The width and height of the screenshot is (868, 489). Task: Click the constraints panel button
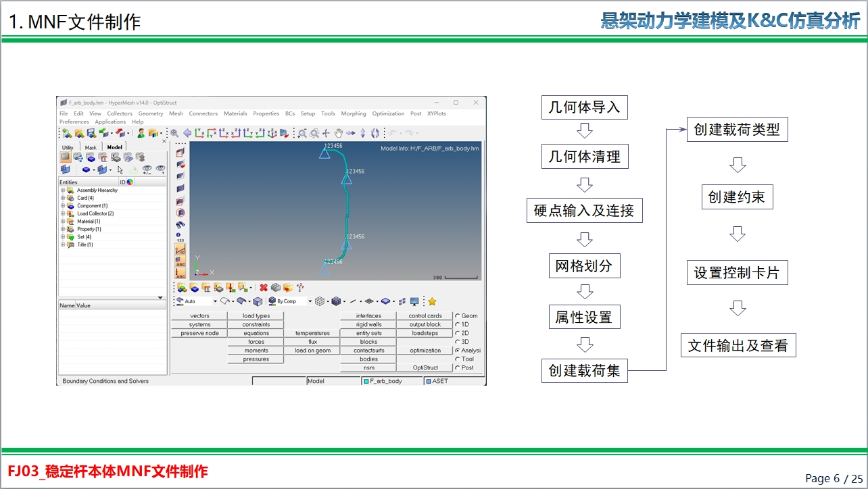point(256,324)
